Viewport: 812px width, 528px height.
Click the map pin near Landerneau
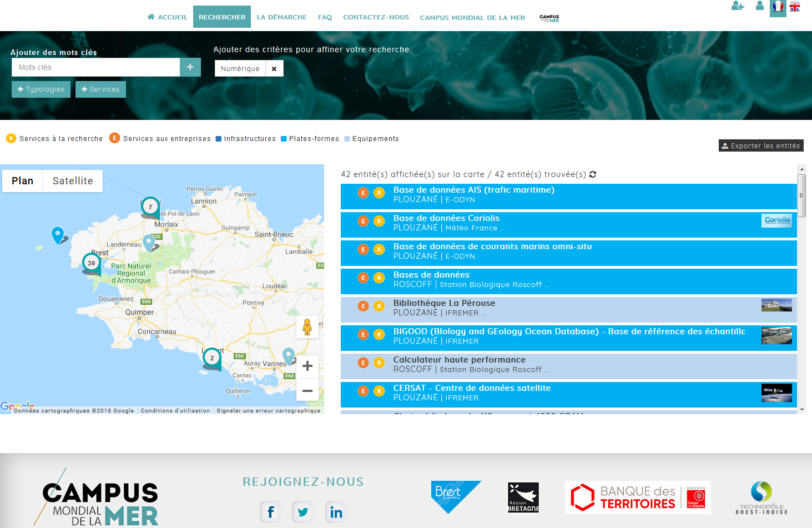click(149, 243)
